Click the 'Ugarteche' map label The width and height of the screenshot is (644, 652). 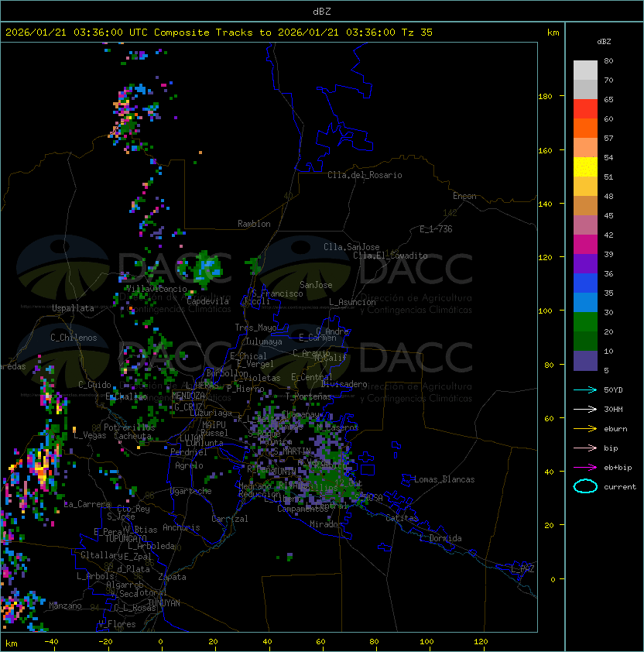pos(191,491)
